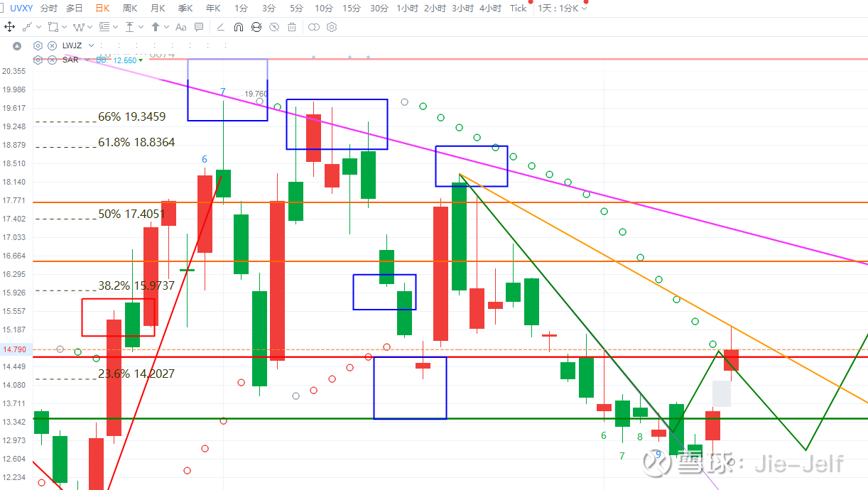Image resolution: width=868 pixels, height=490 pixels.
Task: Open the drawing toolbar settings gear
Action: 331,27
